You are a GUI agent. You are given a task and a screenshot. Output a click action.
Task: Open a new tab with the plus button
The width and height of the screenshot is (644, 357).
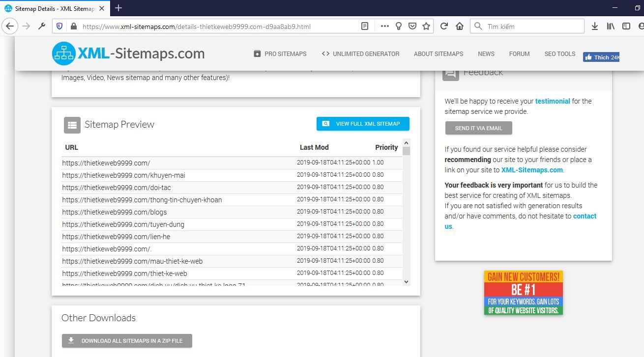tap(118, 8)
